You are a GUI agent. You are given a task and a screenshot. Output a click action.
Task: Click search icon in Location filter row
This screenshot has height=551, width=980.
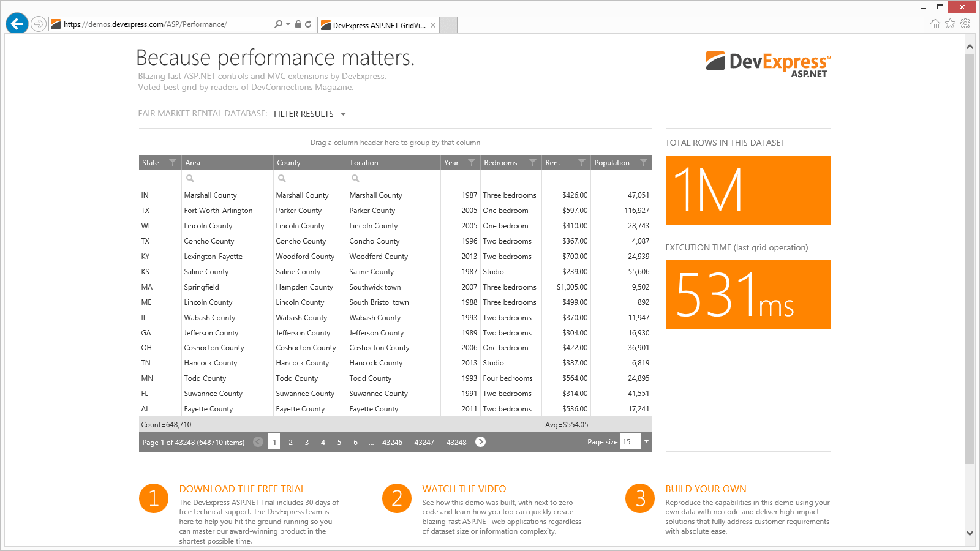click(355, 178)
